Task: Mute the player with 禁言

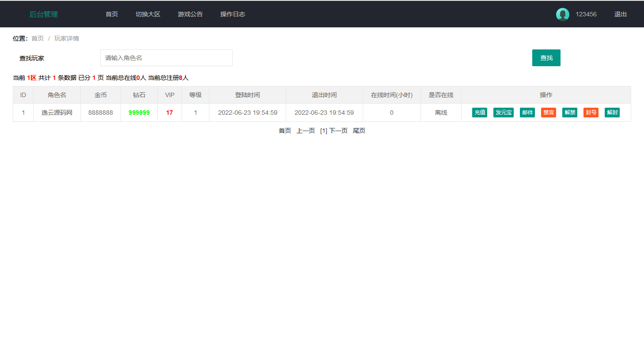Action: pyautogui.click(x=549, y=113)
